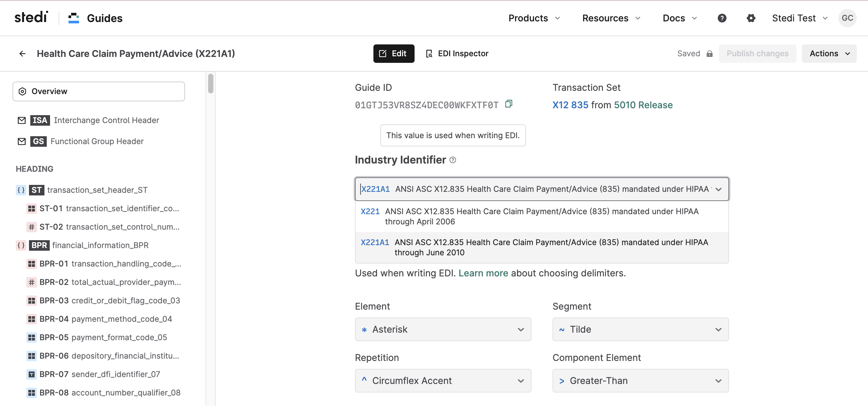Viewport: 868px width, 406px height.
Task: Switch to Edit mode
Action: point(393,54)
